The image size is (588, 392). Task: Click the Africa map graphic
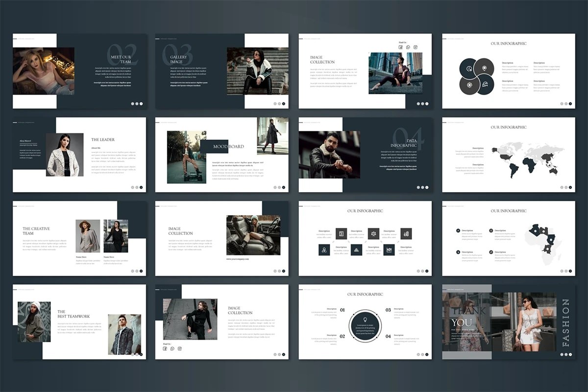tap(541, 243)
